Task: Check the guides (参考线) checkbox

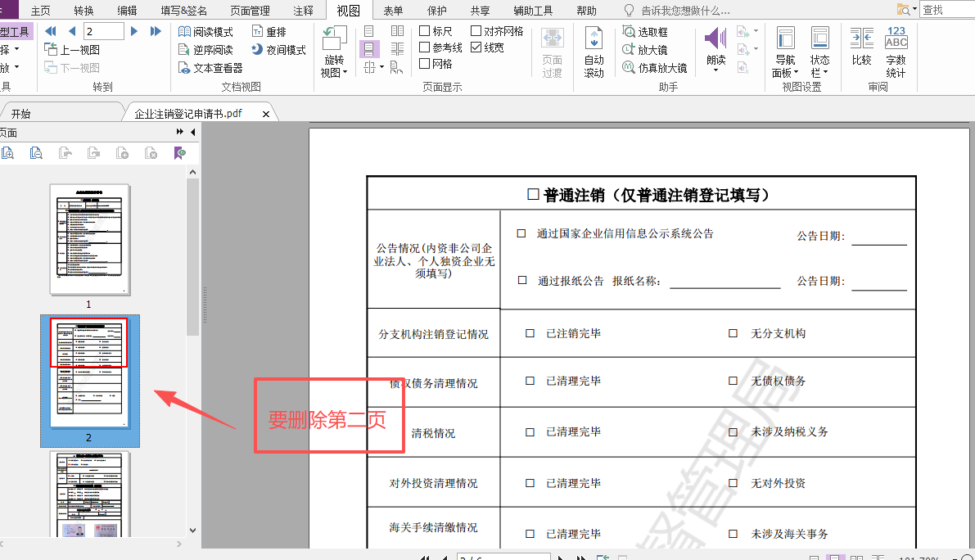Action: click(425, 47)
